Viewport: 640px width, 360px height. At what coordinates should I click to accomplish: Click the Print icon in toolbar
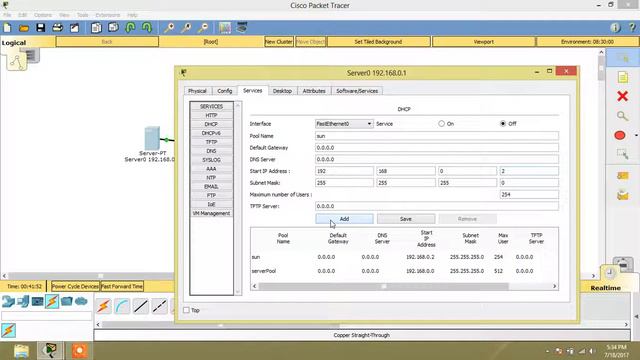(x=58, y=28)
